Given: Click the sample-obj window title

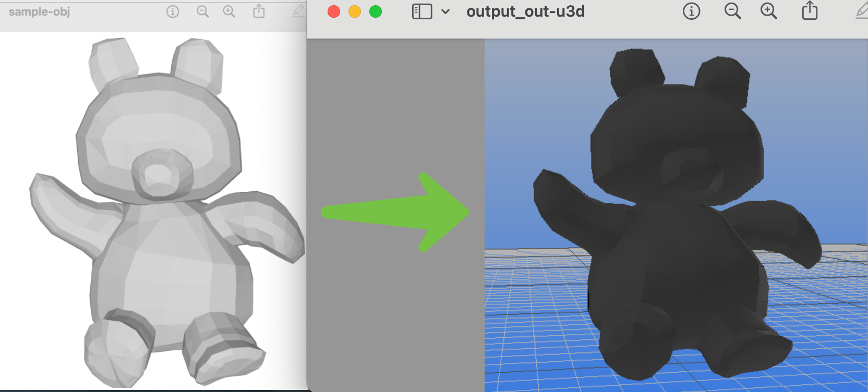Looking at the screenshot, I should 39,11.
